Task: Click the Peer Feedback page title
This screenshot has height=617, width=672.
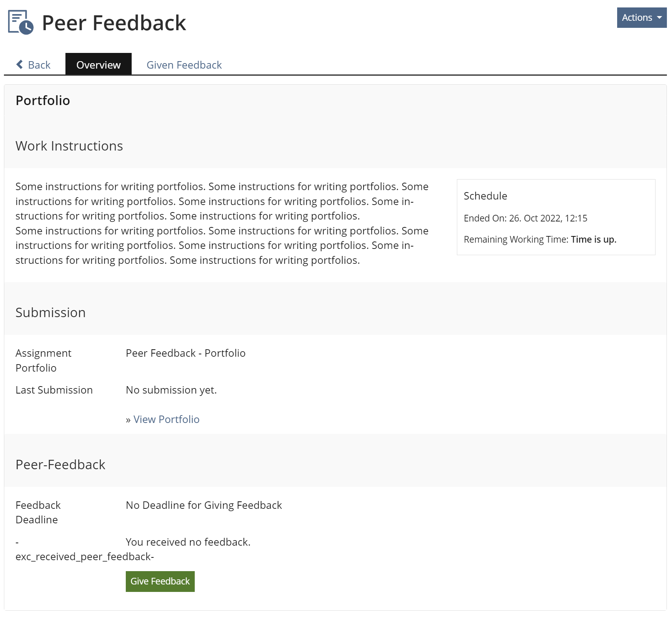Action: (x=114, y=23)
